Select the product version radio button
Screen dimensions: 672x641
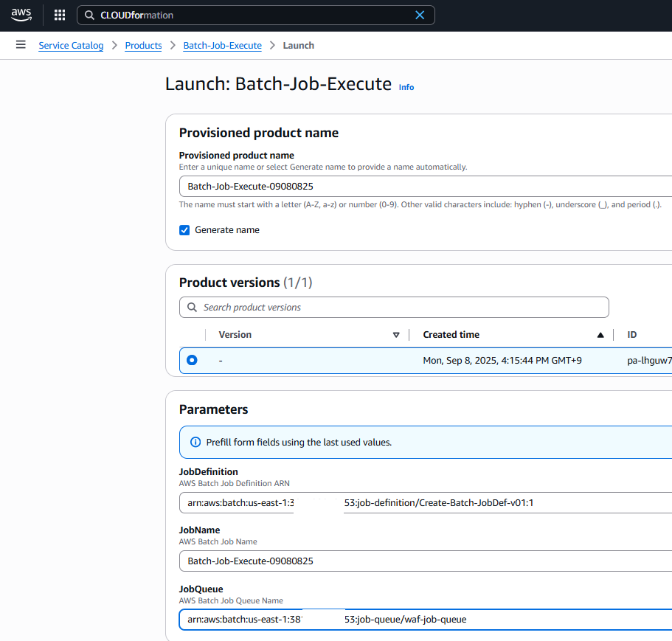192,360
